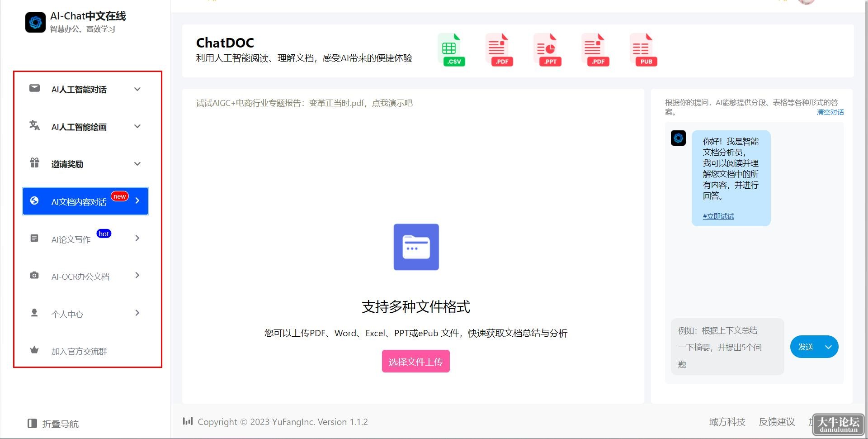Image resolution: width=868 pixels, height=439 pixels.
Task: Click the PPT file format icon
Action: tap(547, 49)
